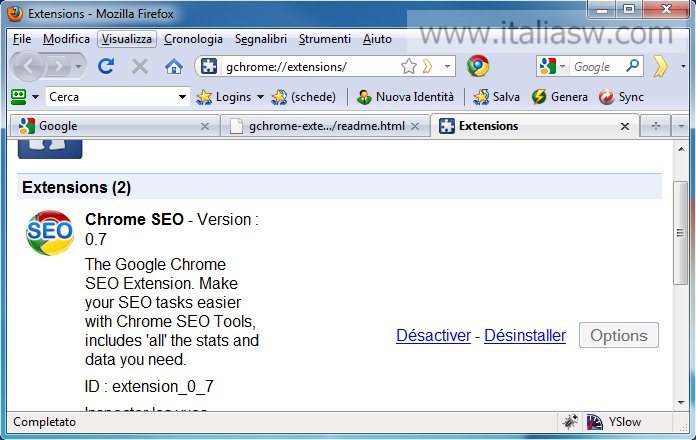696x440 pixels.
Task: Click the Genera toolbar button
Action: tap(560, 97)
